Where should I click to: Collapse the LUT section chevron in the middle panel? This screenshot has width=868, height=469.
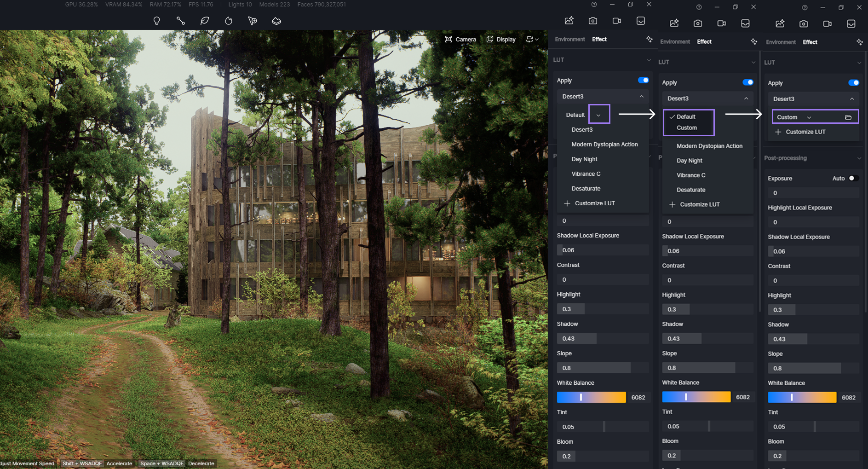click(x=753, y=62)
